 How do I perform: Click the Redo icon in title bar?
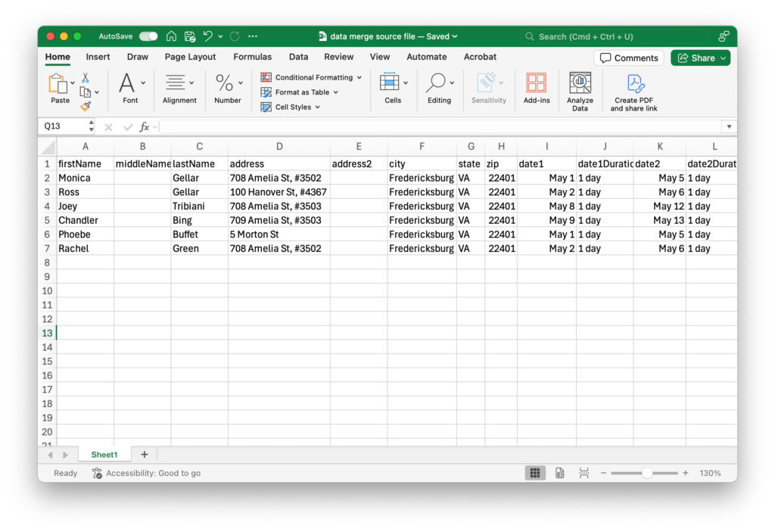235,36
